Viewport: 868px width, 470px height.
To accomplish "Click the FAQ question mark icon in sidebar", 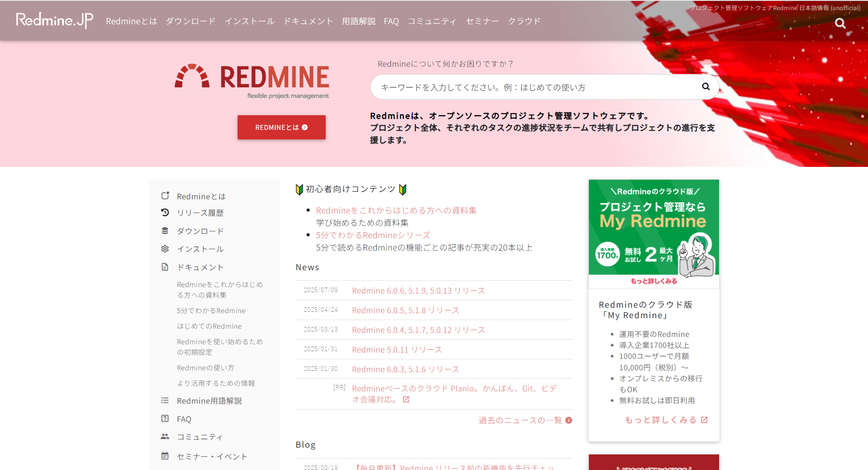I will click(165, 419).
